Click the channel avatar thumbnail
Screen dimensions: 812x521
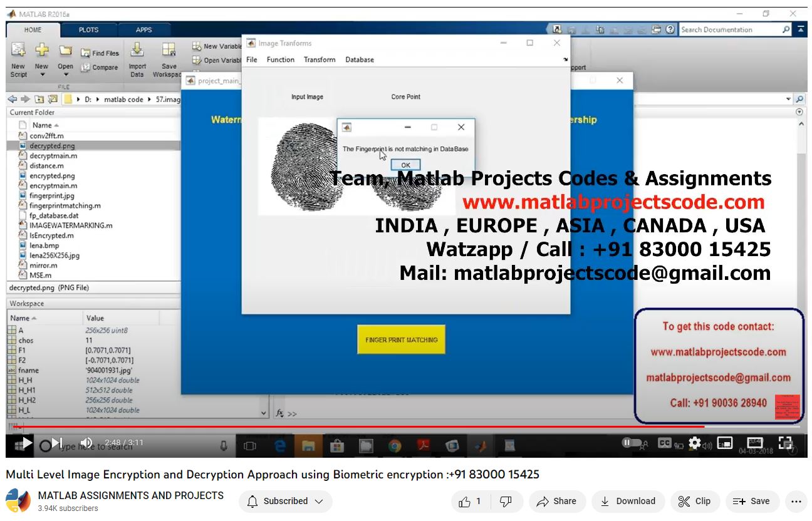click(18, 501)
